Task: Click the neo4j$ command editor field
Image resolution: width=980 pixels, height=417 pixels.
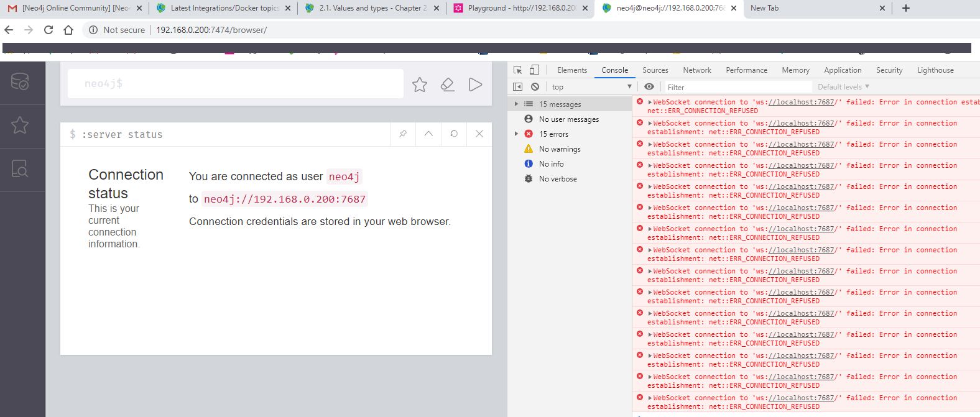Action: [x=236, y=83]
